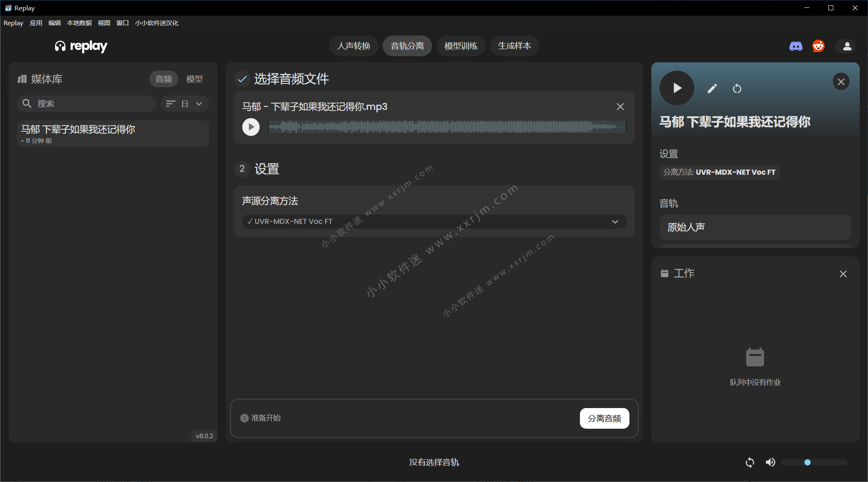Open the 编辑 menu

[x=54, y=23]
